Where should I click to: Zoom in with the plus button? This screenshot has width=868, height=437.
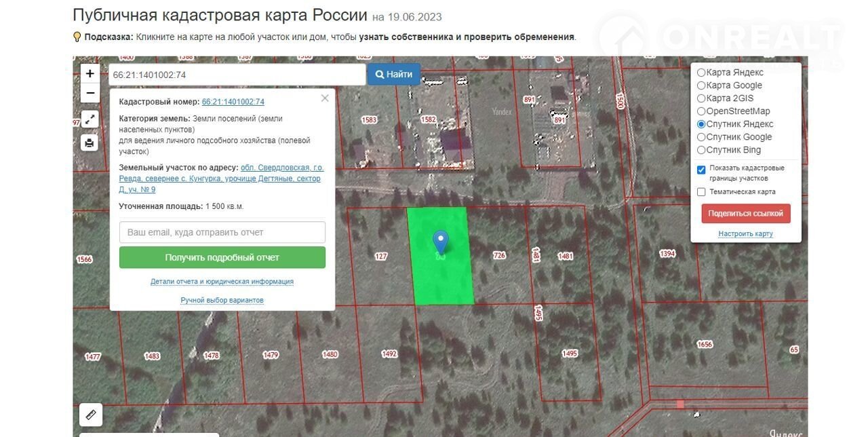click(90, 74)
